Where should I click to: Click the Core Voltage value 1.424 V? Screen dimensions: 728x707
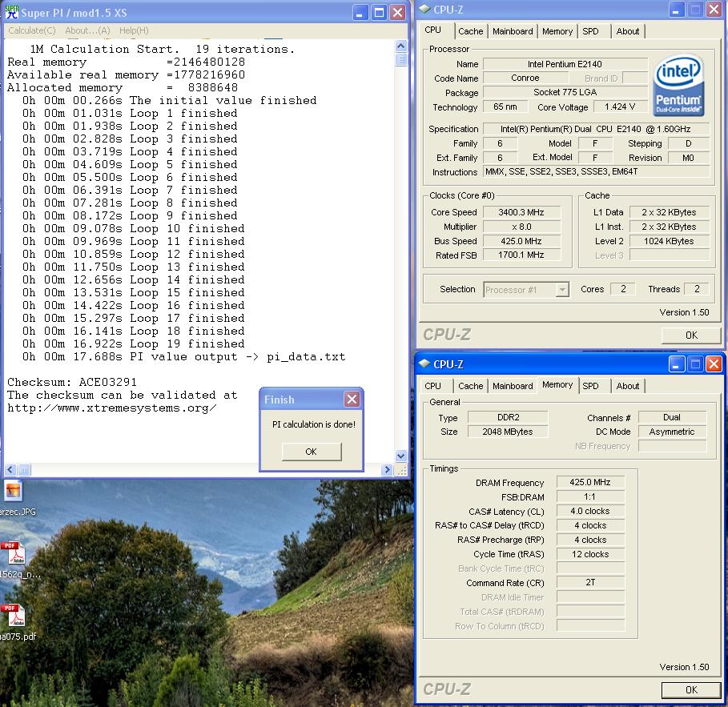click(x=620, y=106)
